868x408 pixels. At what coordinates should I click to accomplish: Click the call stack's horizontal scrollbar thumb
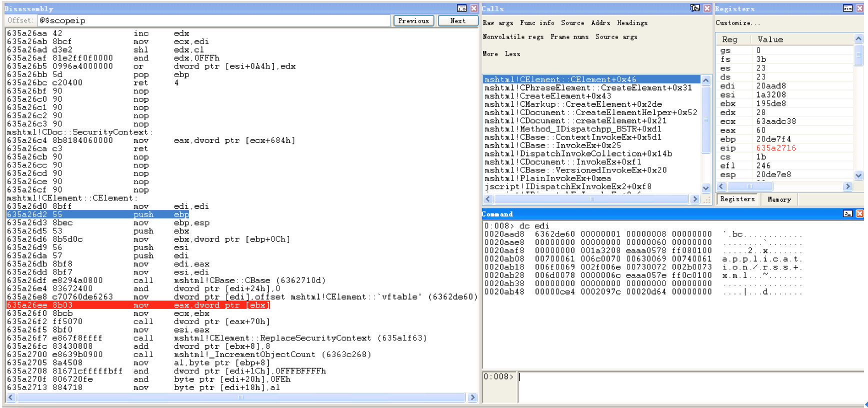(591, 199)
